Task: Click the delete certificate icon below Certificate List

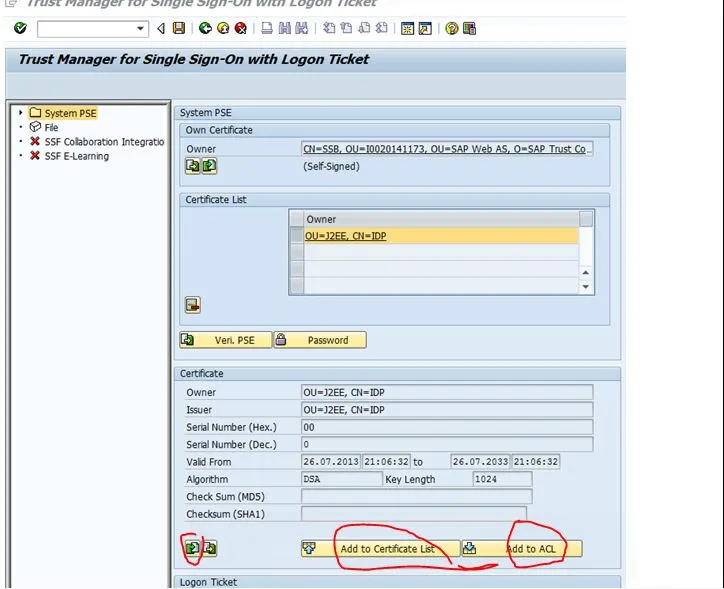Action: pos(193,305)
